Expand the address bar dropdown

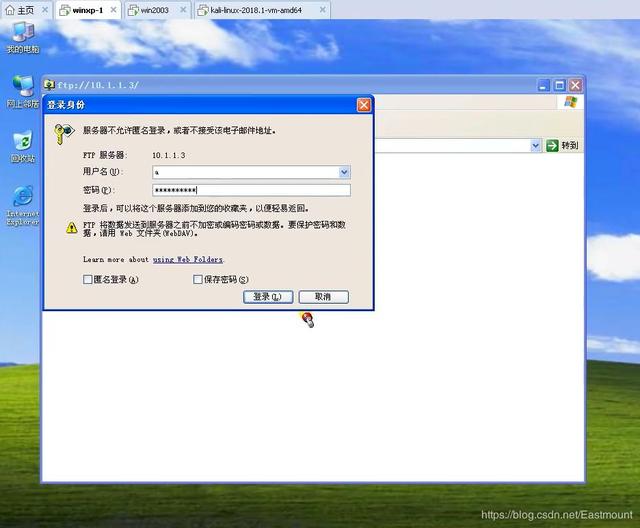(x=536, y=145)
